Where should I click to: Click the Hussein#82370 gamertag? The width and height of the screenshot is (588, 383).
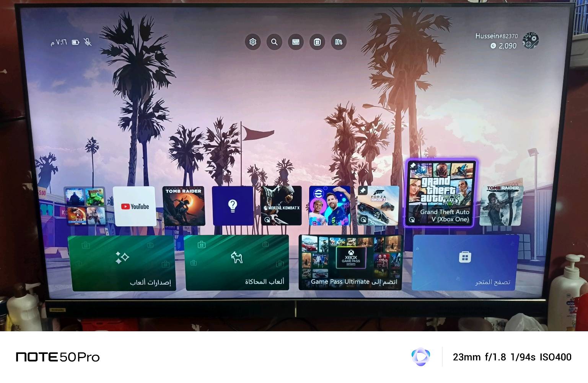coord(497,36)
